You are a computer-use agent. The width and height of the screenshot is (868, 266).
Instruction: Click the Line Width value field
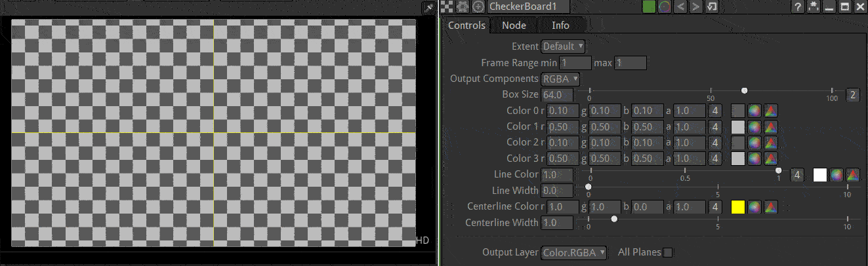(557, 191)
